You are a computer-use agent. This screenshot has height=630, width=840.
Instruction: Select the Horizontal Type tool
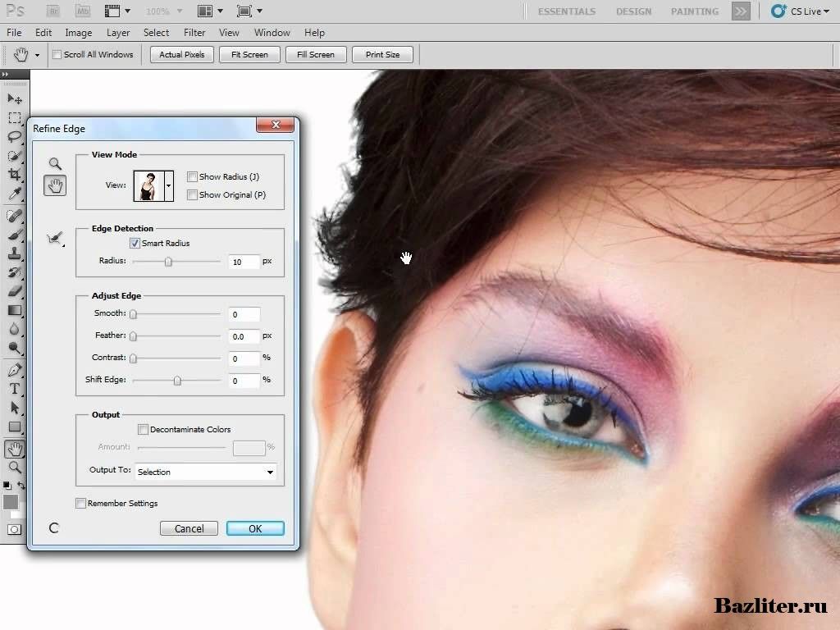coord(15,389)
